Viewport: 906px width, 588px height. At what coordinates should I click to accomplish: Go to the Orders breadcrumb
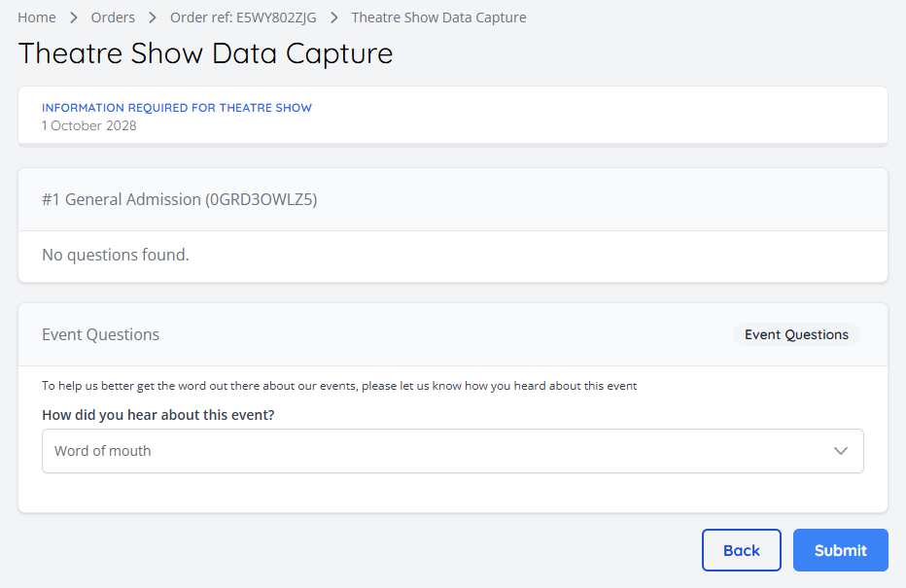(113, 17)
